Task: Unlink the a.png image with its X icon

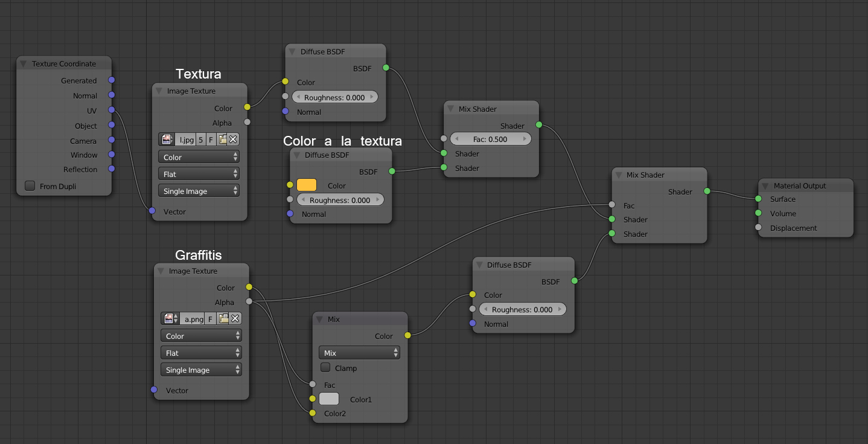Action: (x=235, y=319)
